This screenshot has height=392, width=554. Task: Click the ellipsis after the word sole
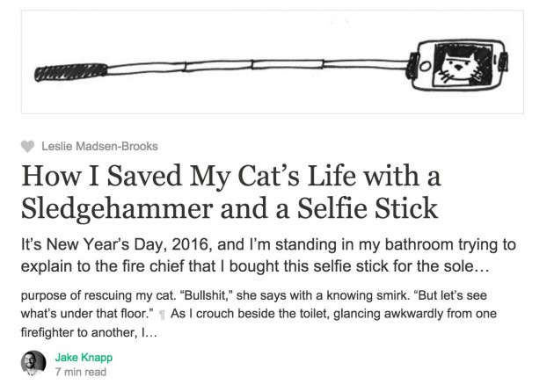(482, 266)
